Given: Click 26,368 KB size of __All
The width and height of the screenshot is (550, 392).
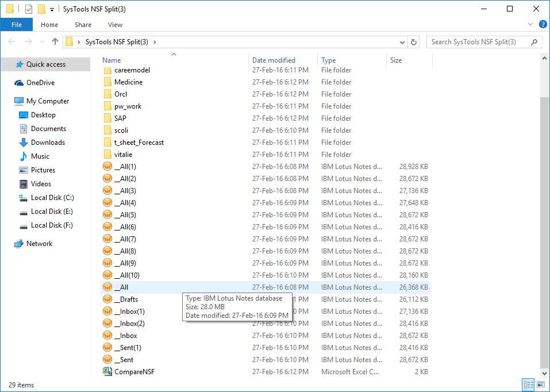Looking at the screenshot, I should (414, 287).
